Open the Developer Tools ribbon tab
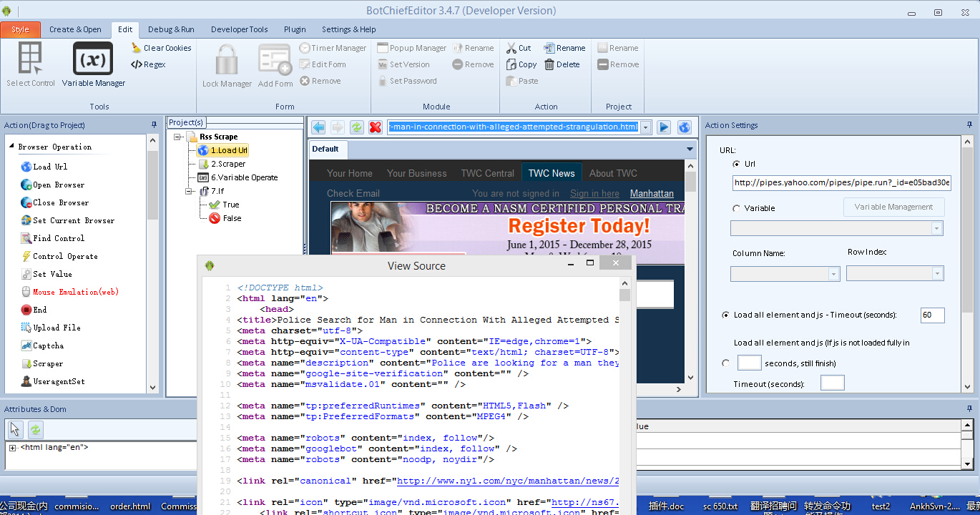Viewport: 980px width, 515px height. point(239,29)
